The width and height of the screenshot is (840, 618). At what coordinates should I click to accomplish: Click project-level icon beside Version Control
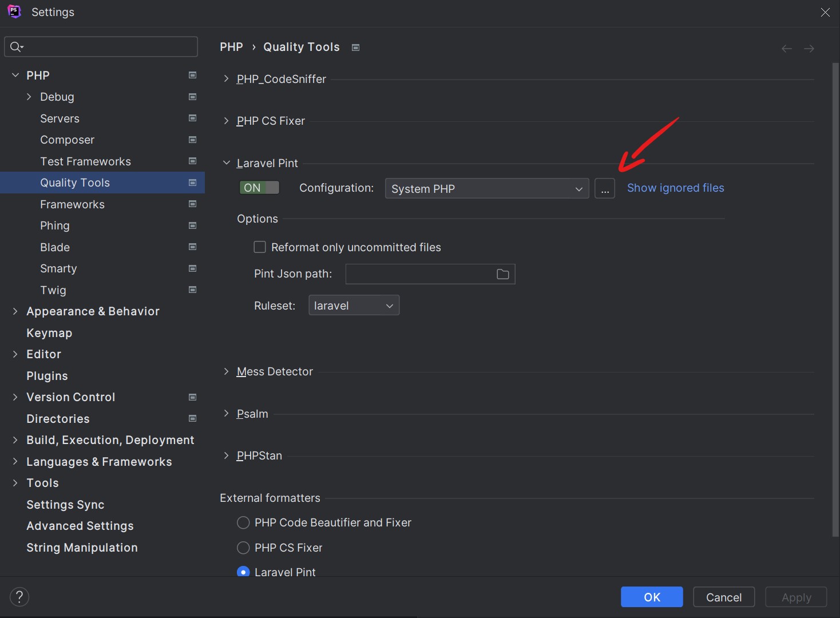coord(193,397)
